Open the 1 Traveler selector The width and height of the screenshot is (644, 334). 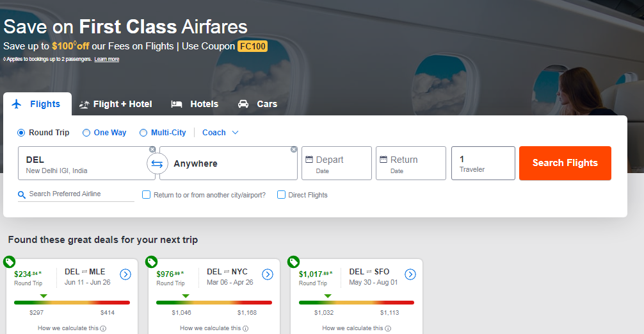tap(483, 163)
